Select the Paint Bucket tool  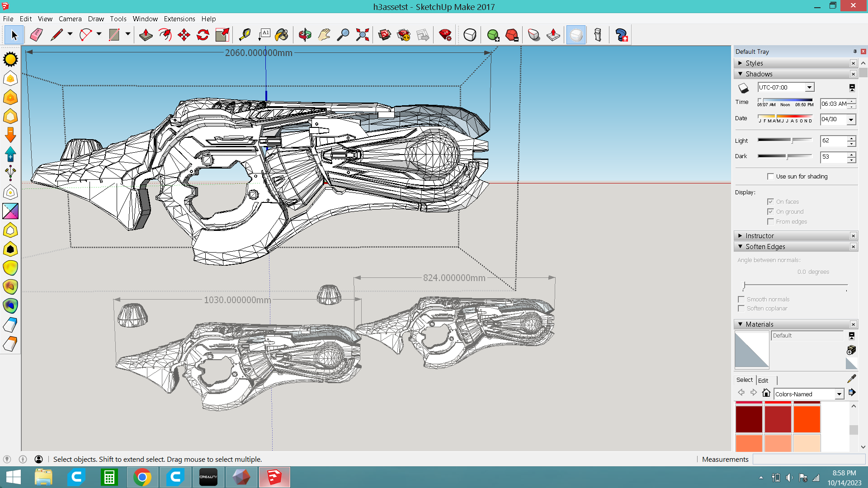pos(282,35)
